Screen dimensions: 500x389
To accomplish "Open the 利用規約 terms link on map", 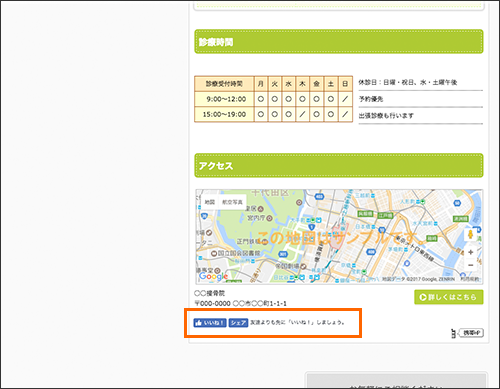I will (x=470, y=279).
